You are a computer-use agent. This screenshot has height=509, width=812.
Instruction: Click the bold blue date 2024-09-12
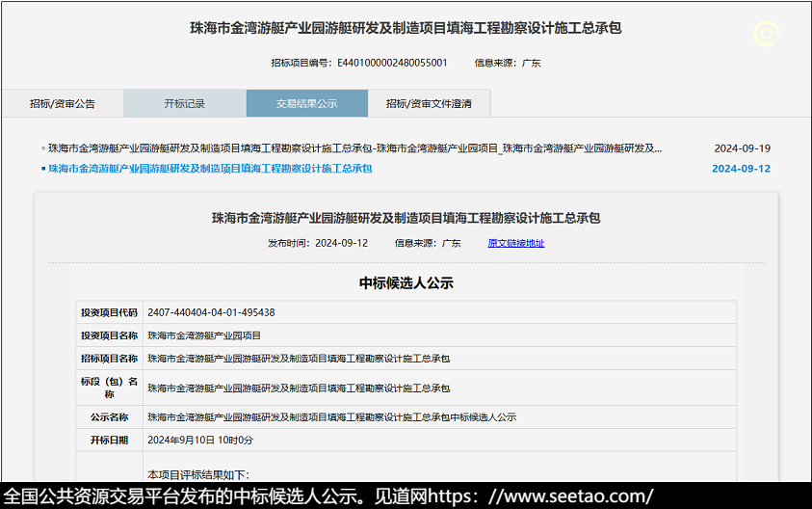tap(741, 169)
